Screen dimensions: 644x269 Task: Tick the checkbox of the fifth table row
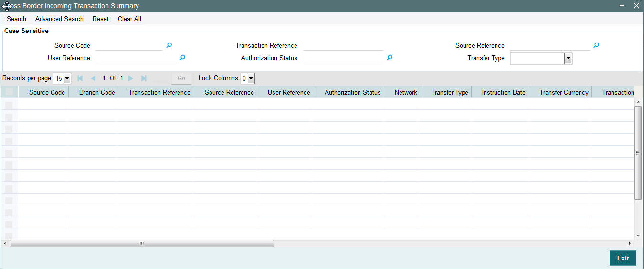click(x=9, y=153)
